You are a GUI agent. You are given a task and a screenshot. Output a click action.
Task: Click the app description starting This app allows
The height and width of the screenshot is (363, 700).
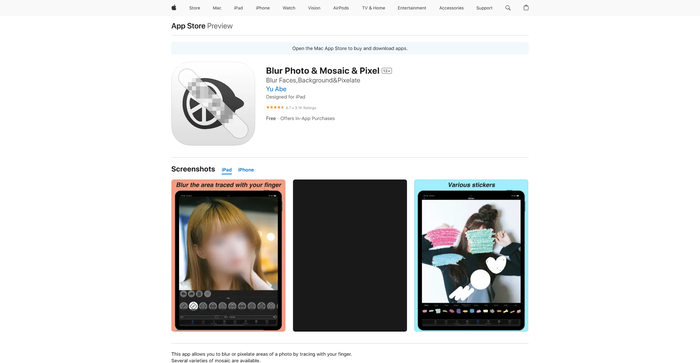262,354
